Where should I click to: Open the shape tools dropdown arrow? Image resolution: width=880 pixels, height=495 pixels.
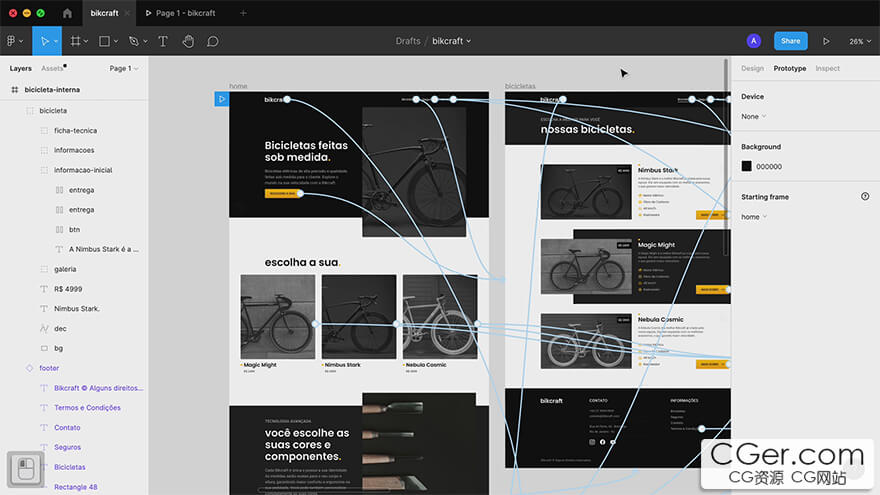coord(116,42)
